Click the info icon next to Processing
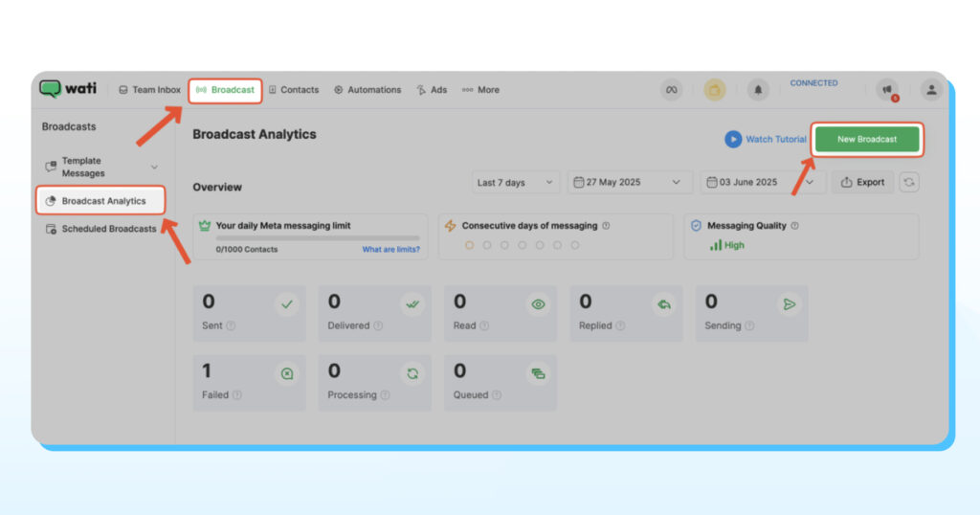This screenshot has width=980, height=515. (x=385, y=395)
